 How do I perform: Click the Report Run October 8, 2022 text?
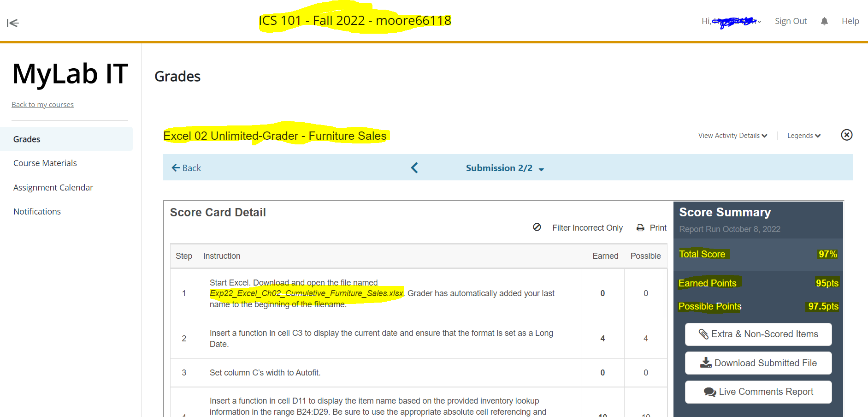click(x=730, y=229)
